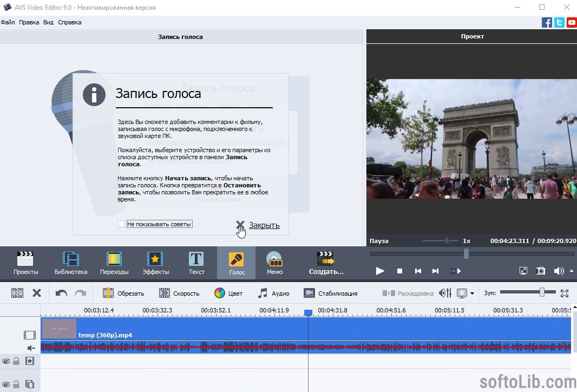This screenshot has width=577, height=392.
Task: Select the Голос voice recording tab
Action: coord(236,263)
